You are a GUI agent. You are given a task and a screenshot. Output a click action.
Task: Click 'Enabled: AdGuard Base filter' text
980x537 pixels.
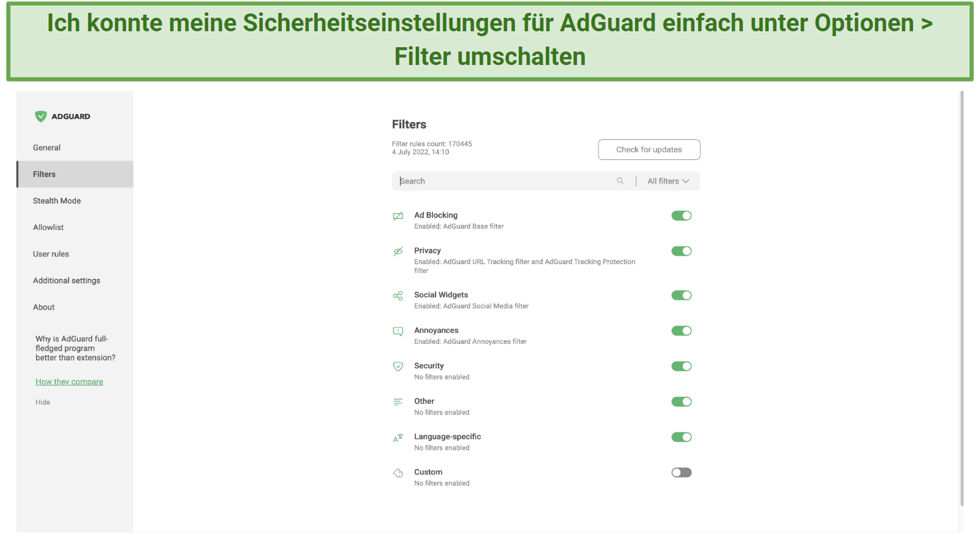click(x=459, y=226)
